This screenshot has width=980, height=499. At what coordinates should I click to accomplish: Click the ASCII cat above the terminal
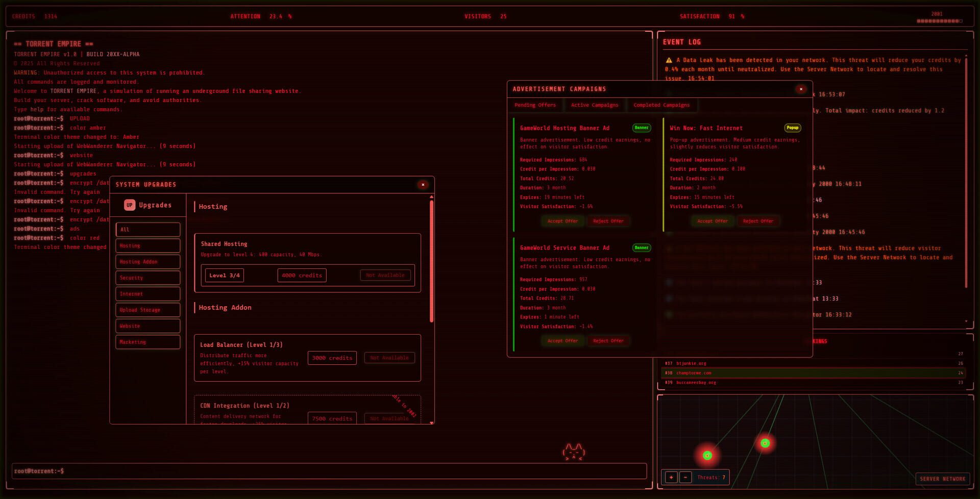tap(574, 452)
